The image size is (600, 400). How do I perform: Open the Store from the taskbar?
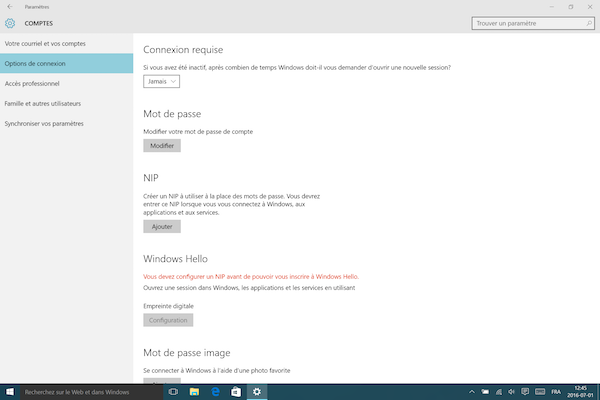(236, 392)
